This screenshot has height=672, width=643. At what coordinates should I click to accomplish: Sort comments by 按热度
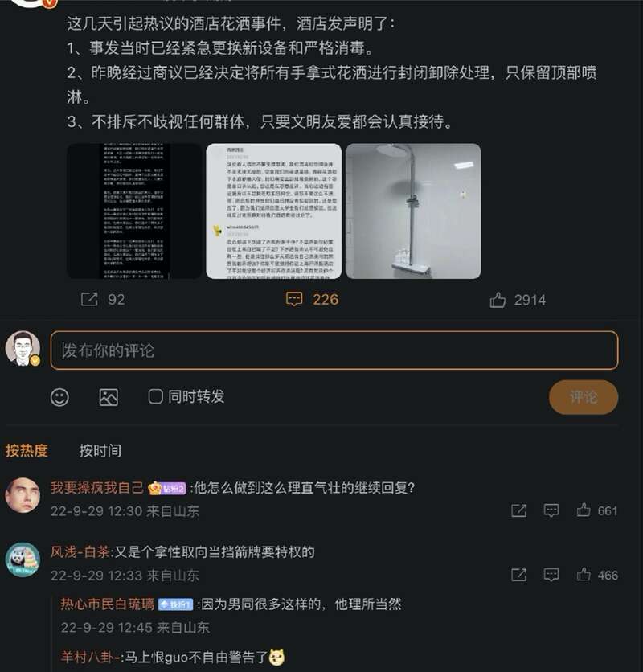[27, 450]
